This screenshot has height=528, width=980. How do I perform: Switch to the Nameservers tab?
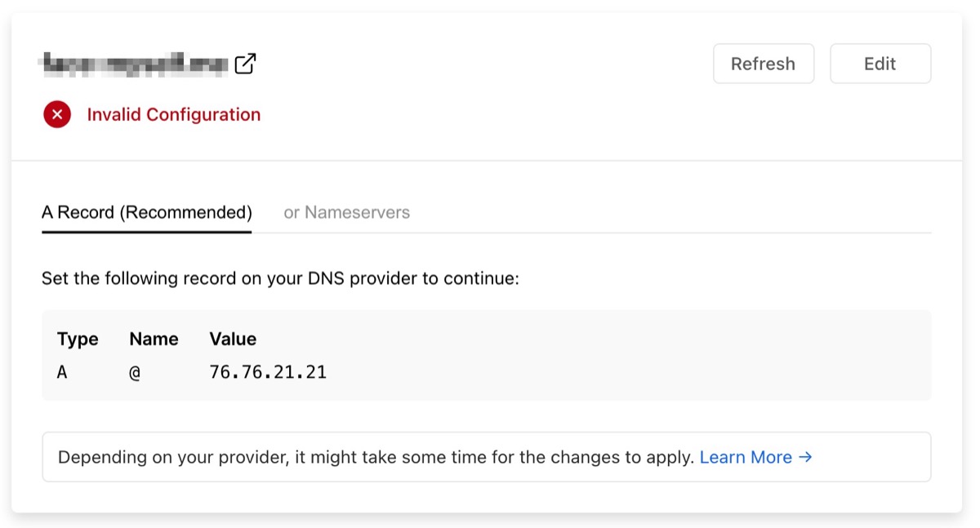click(346, 212)
